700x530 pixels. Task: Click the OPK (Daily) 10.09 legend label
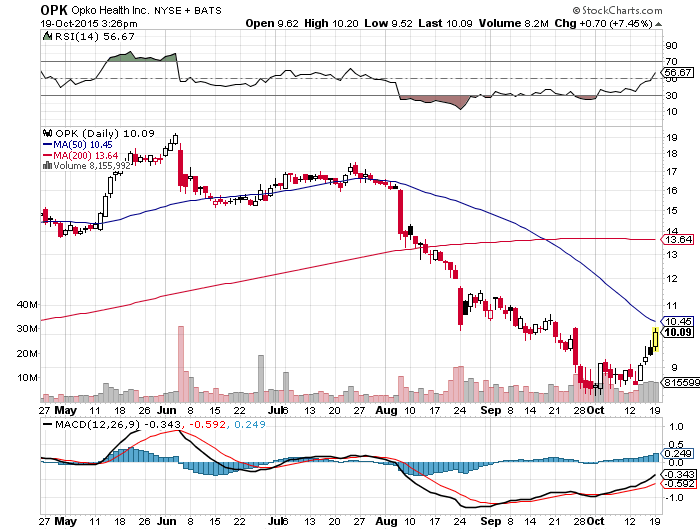click(x=105, y=133)
